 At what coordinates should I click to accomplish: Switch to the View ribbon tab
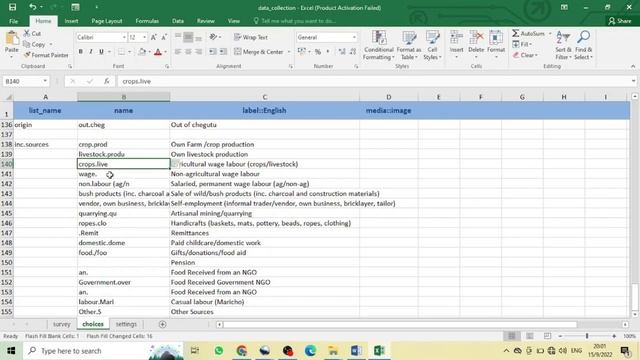coord(234,21)
